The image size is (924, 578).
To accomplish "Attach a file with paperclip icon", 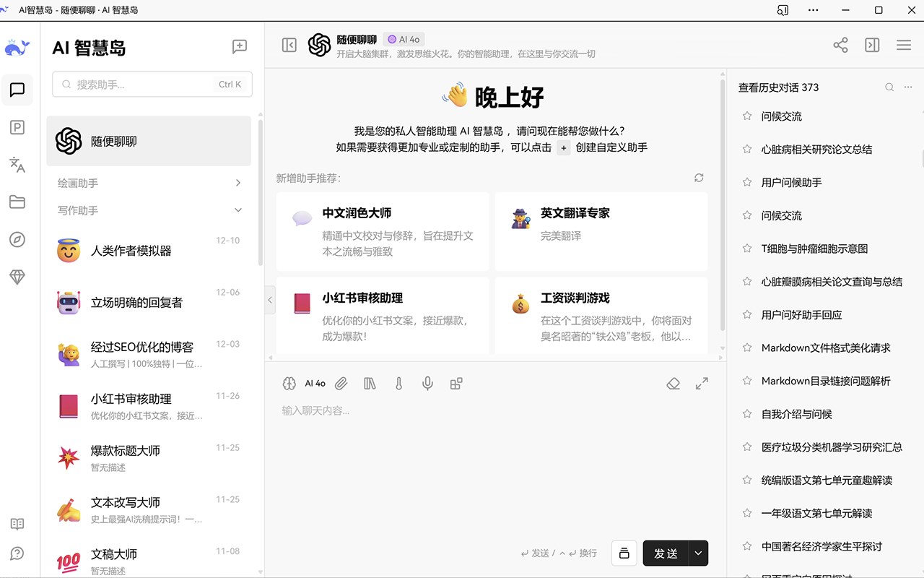I will [x=341, y=384].
